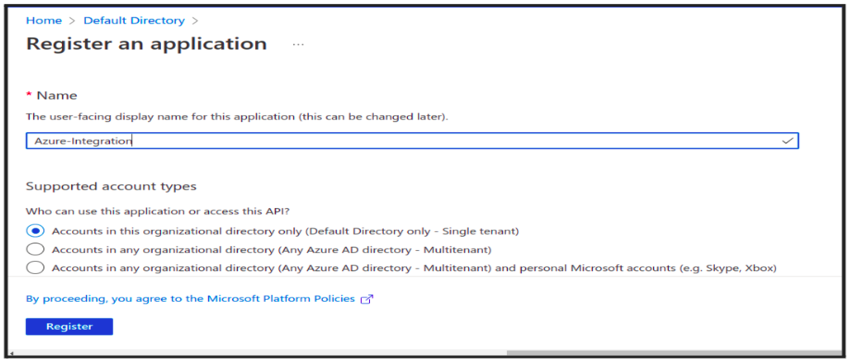The height and width of the screenshot is (360, 850).
Task: Click the left scroll arrow at window bottom
Action: pos(11,354)
